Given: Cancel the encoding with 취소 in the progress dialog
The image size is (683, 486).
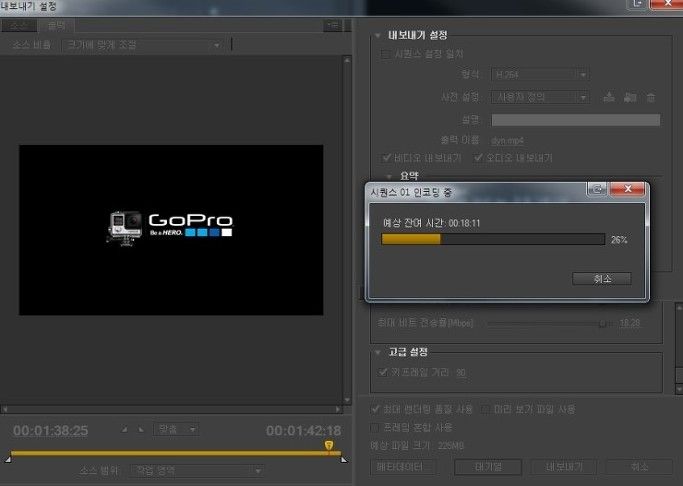Looking at the screenshot, I should 602,279.
